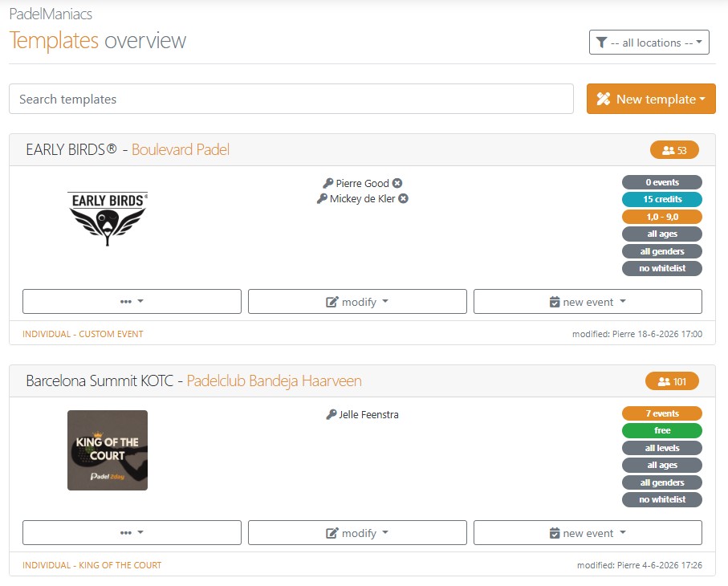The width and height of the screenshot is (728, 586).
Task: Click all genders badge in Barcelona Summit card
Action: (x=662, y=482)
